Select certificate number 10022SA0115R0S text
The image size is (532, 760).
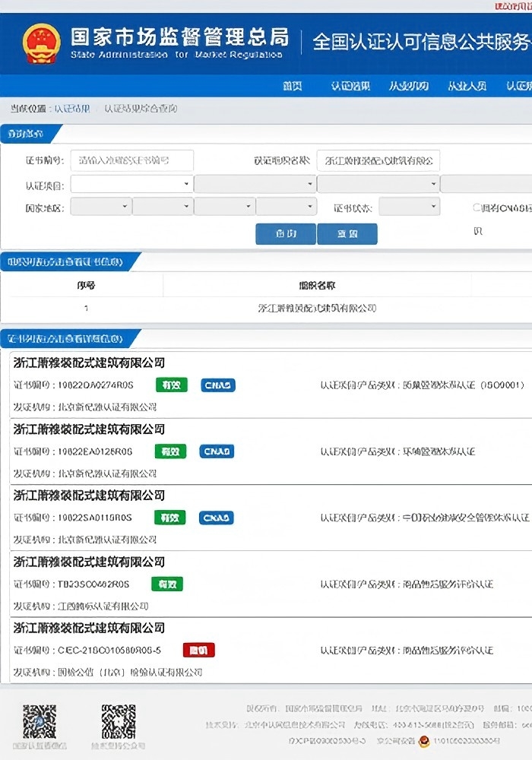94,518
